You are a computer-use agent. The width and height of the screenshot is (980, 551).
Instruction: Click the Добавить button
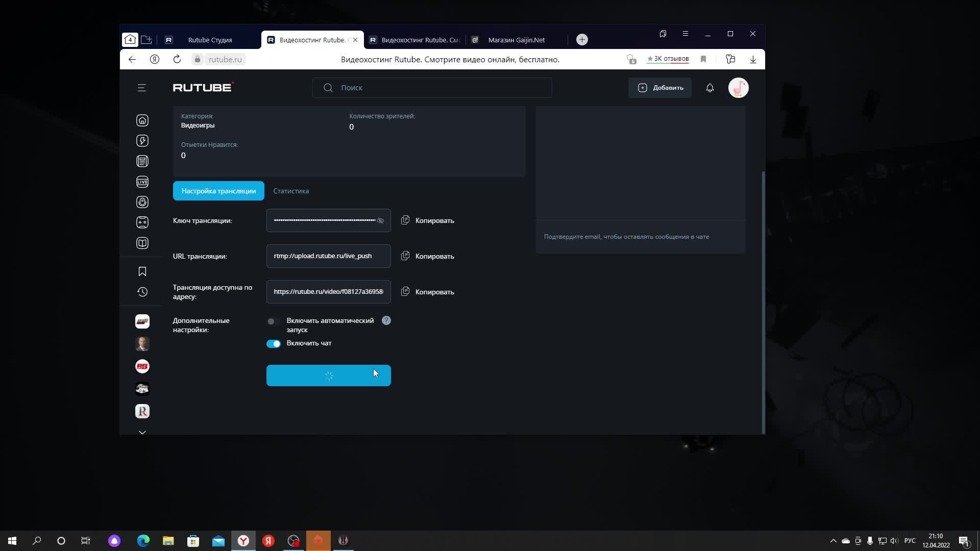point(660,88)
